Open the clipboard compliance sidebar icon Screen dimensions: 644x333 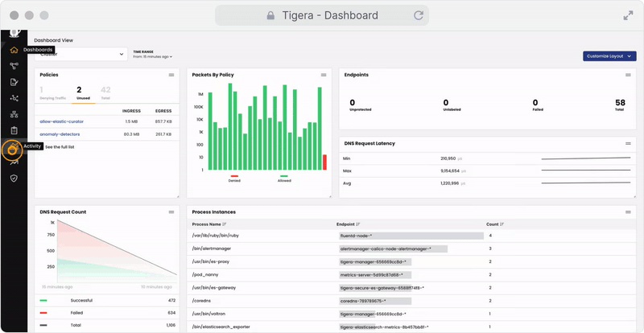[14, 130]
